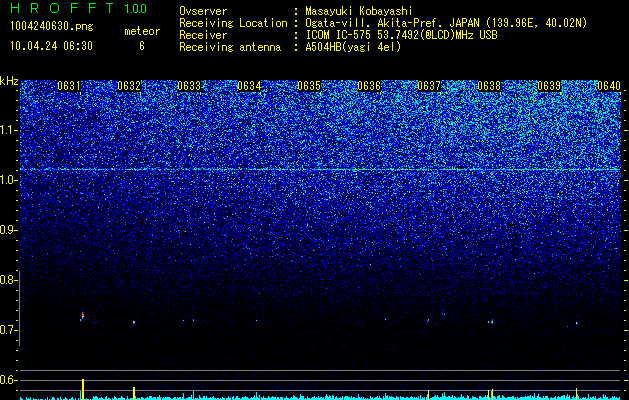The height and width of the screenshot is (400, 629).
Task: Click the 1.0 frequency axis label
Action: [x=7, y=180]
